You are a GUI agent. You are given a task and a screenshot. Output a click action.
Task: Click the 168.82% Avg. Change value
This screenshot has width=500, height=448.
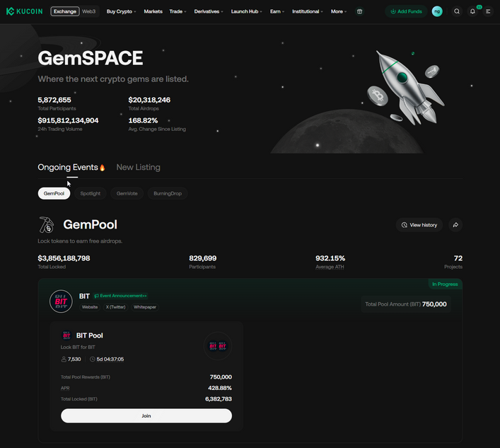(143, 120)
